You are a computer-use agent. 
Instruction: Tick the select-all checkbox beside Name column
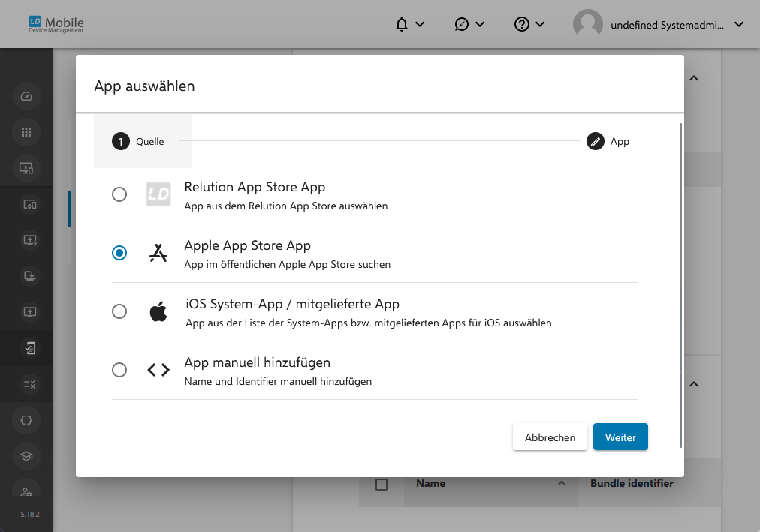pos(382,484)
